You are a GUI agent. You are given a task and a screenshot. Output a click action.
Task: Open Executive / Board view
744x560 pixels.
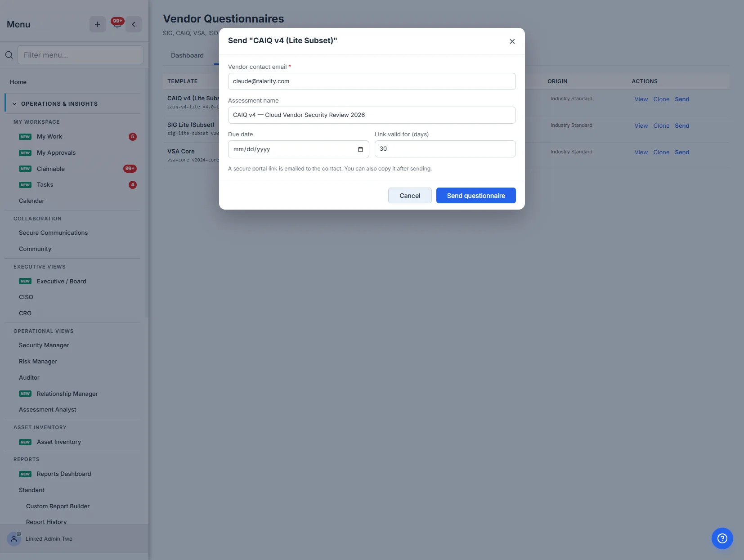point(62,281)
